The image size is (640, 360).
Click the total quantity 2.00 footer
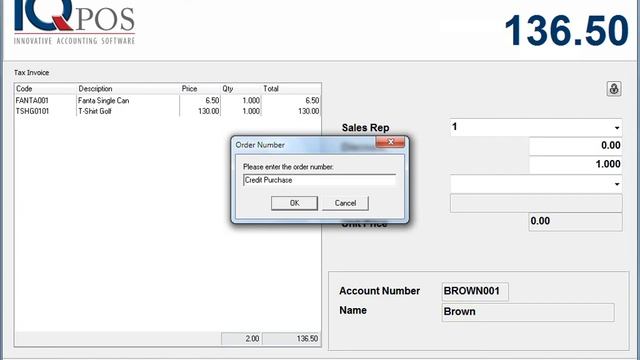[242, 339]
